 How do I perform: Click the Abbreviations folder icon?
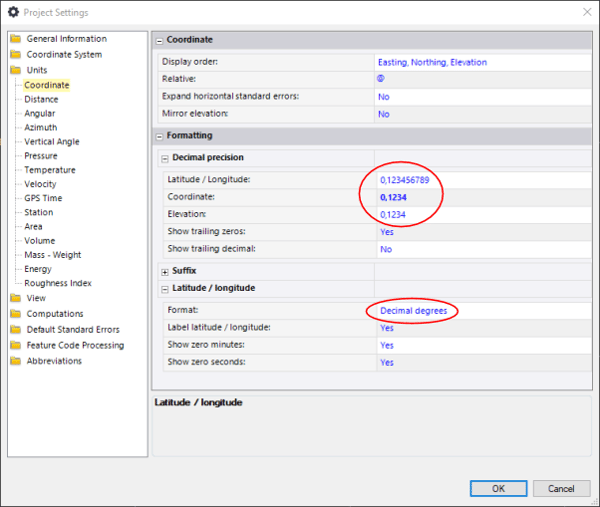click(15, 362)
